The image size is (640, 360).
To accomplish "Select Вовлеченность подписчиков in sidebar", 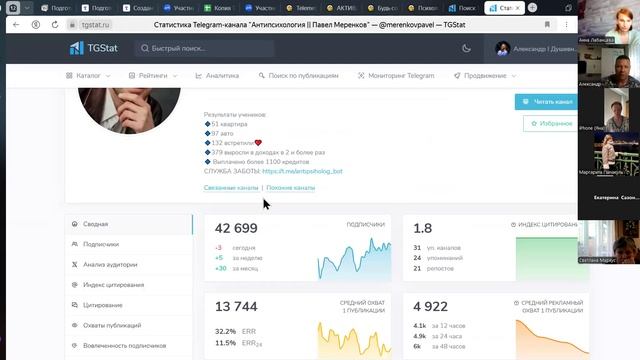I will pyautogui.click(x=129, y=345).
